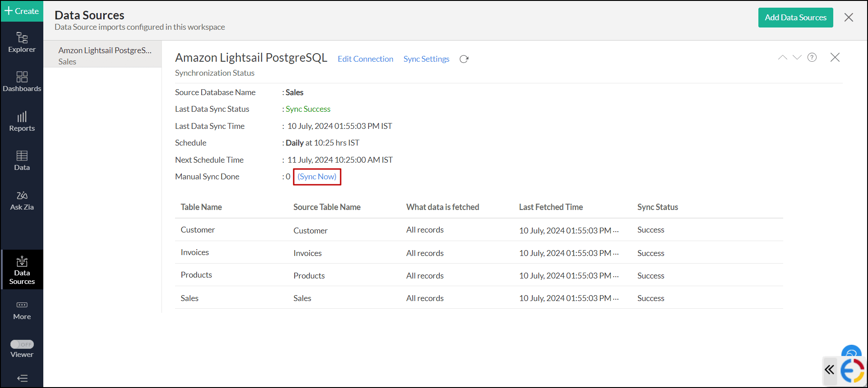868x388 pixels.
Task: Expand panel with double-chevron icon
Action: (x=829, y=370)
